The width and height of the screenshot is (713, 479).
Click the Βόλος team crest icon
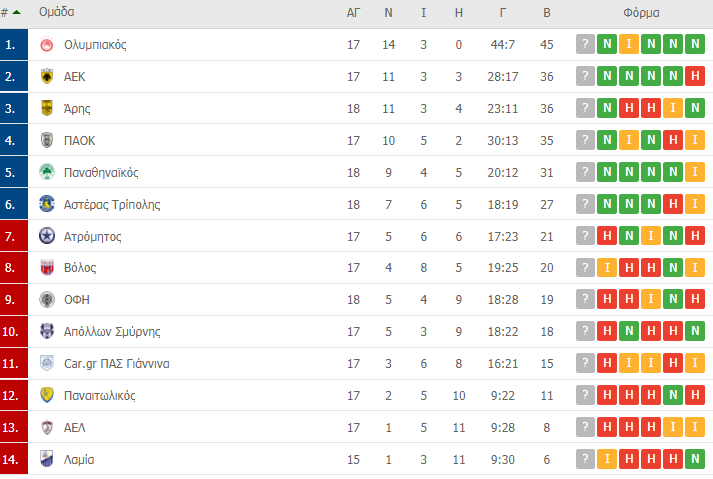(46, 268)
